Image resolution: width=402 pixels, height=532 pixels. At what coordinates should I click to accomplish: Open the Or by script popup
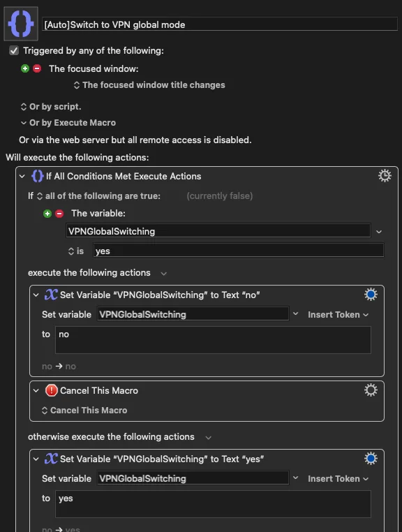tap(51, 107)
